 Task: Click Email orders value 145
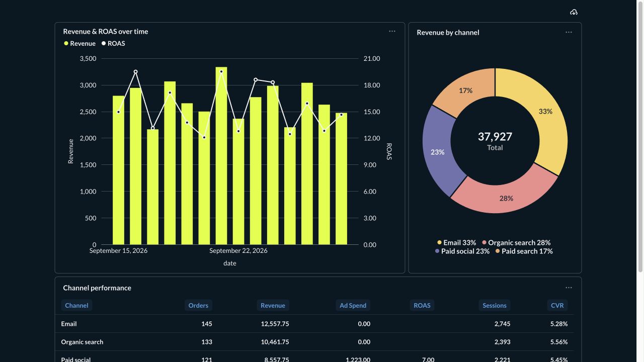207,324
